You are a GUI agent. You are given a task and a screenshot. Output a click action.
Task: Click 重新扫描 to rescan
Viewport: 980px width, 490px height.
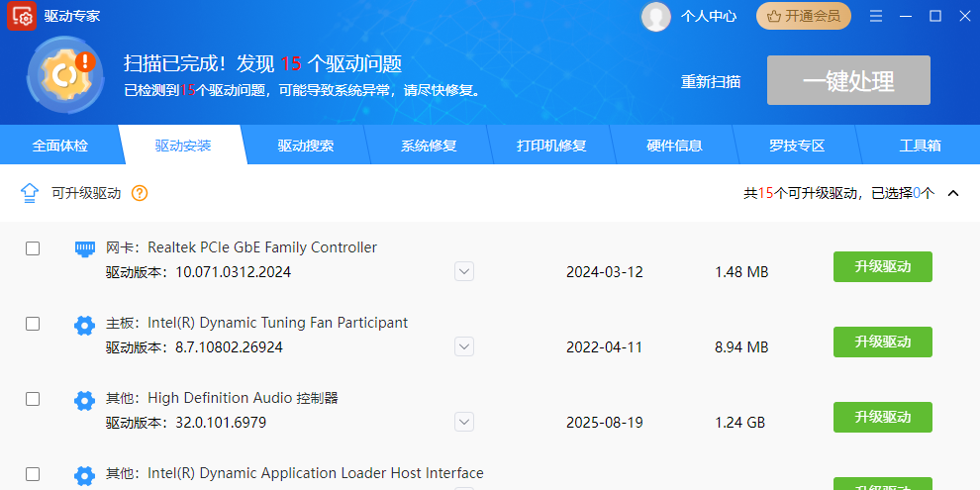pos(711,82)
